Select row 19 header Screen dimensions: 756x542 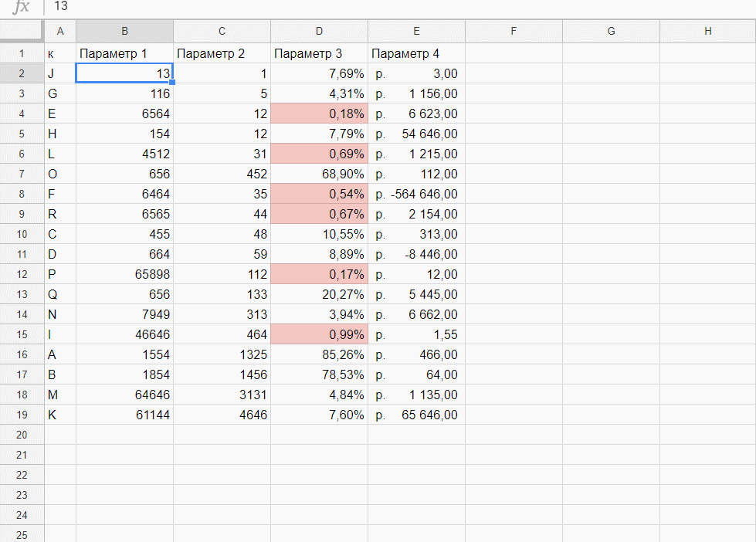coord(22,415)
